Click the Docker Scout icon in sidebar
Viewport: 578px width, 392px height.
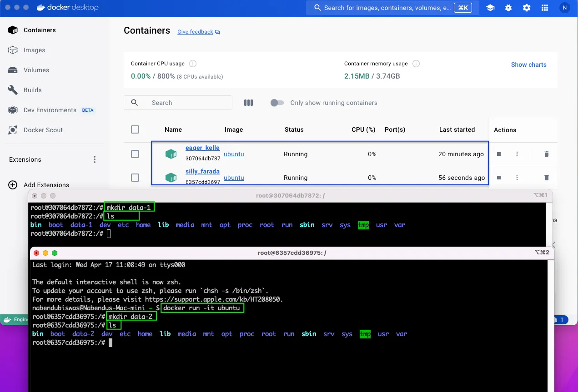13,130
